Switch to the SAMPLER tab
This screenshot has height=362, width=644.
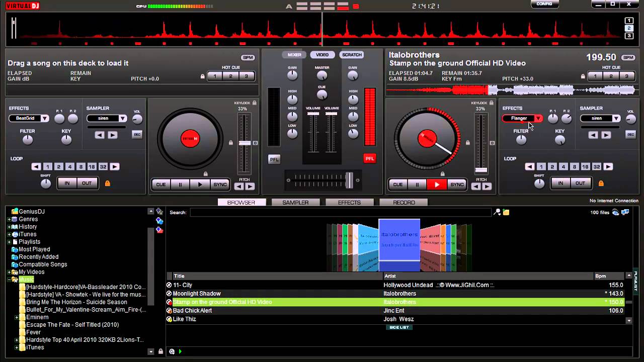(x=295, y=203)
